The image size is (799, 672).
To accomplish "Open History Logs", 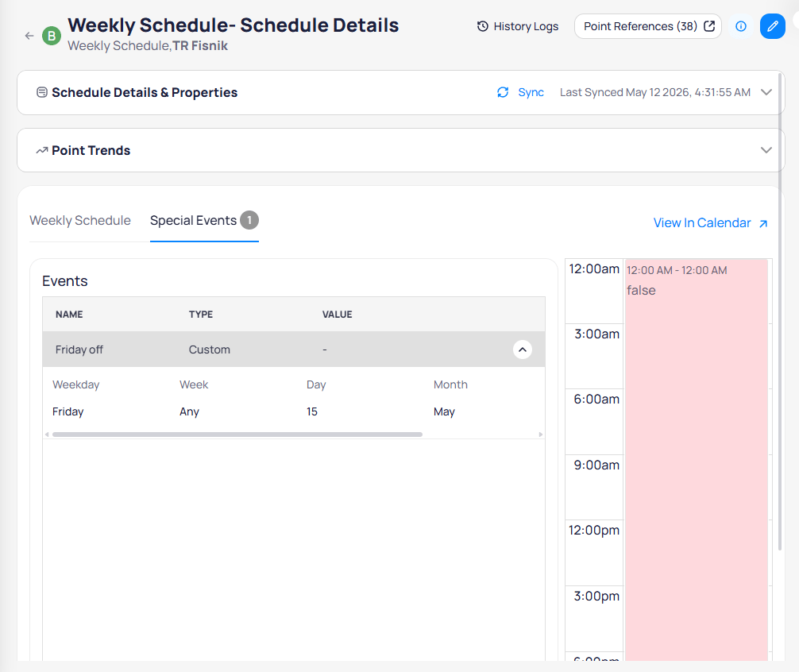I will [x=518, y=26].
